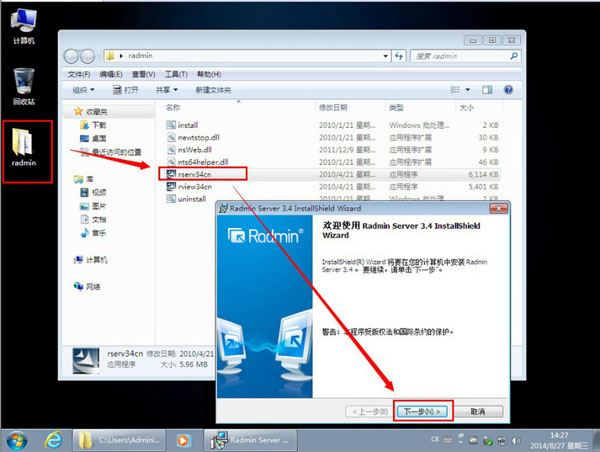Sort by 类型 column header
600x452 pixels.
pyautogui.click(x=396, y=108)
